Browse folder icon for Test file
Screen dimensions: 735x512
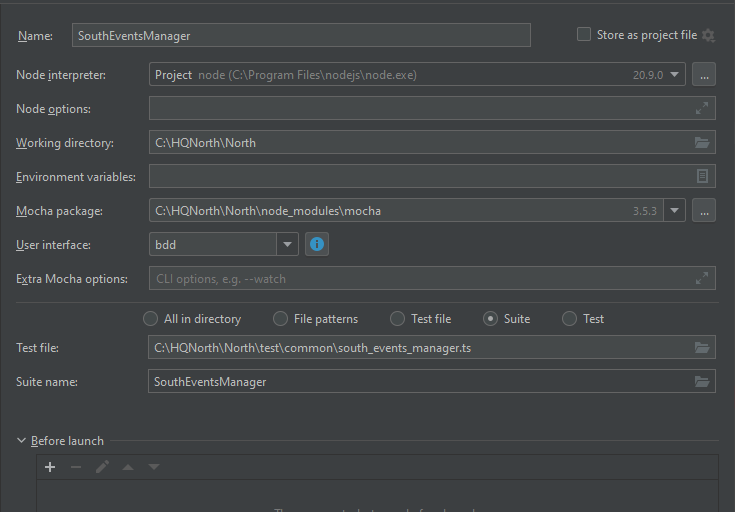click(702, 347)
